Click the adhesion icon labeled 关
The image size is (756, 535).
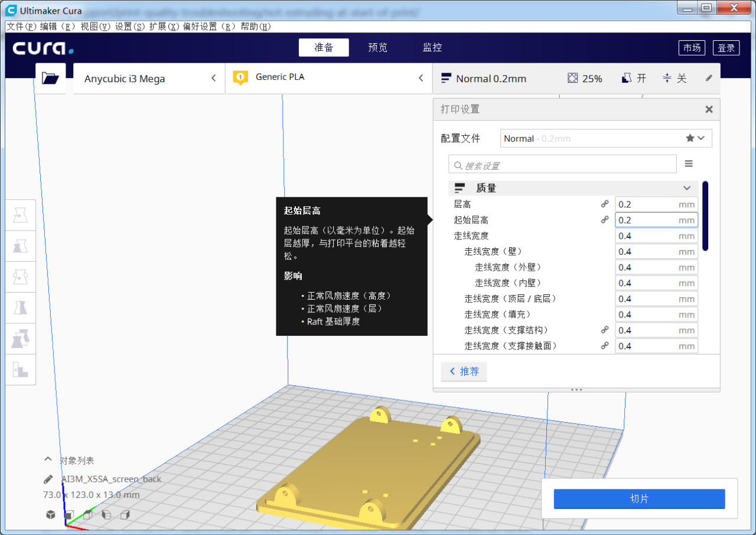[667, 78]
